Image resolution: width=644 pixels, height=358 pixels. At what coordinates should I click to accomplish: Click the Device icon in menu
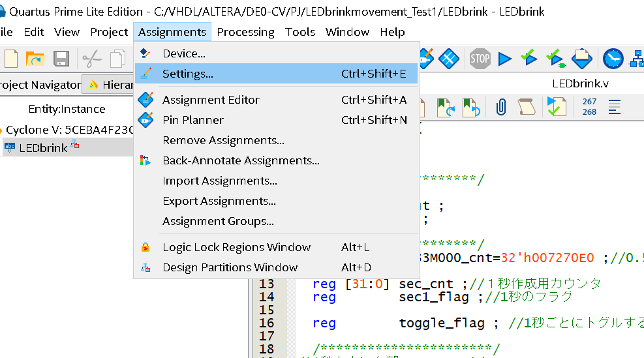coord(145,53)
